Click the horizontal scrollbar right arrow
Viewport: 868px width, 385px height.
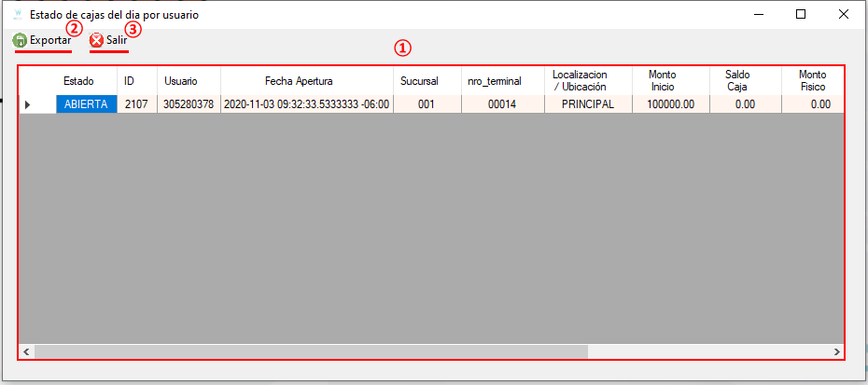837,351
